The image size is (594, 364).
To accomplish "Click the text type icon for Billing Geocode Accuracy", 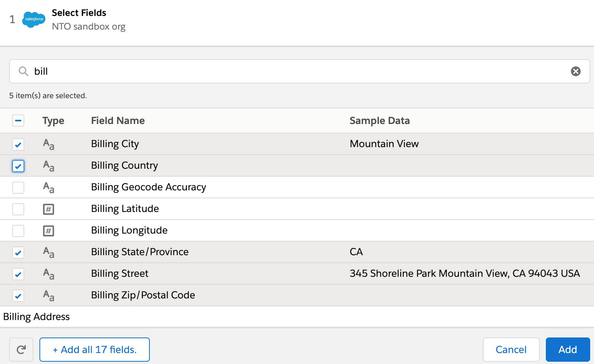I will (49, 187).
